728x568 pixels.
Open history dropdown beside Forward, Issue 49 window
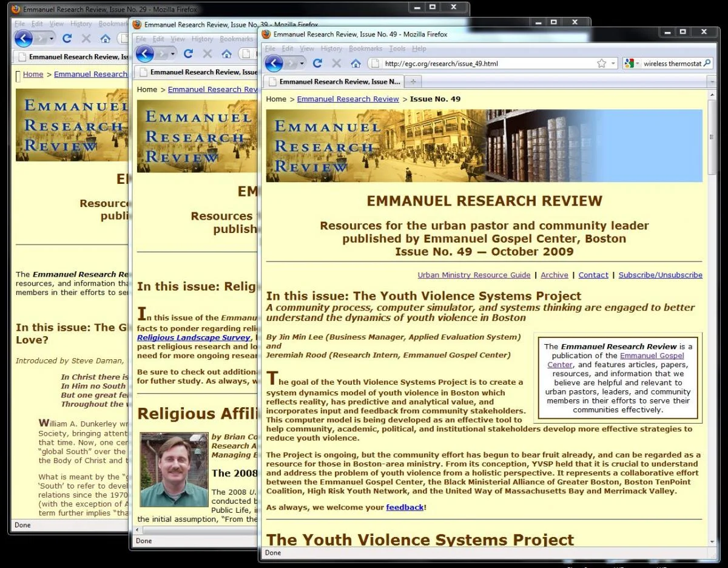click(303, 63)
